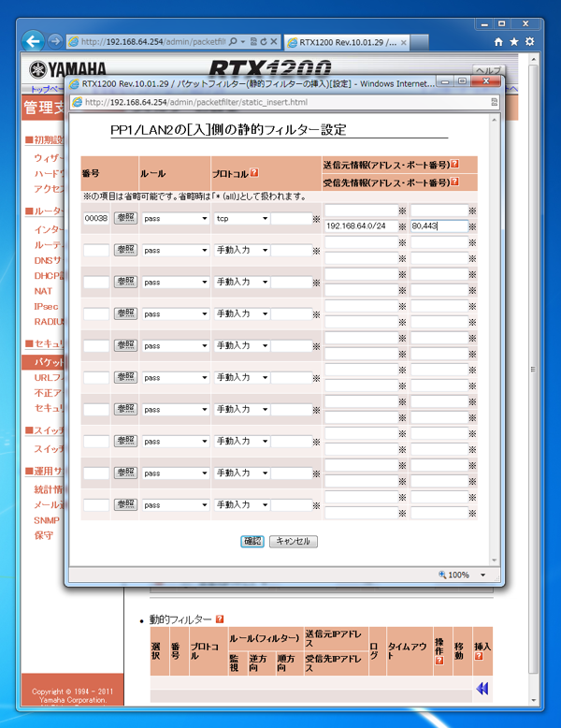
Task: Open browser tools gear icon
Action: 530,42
